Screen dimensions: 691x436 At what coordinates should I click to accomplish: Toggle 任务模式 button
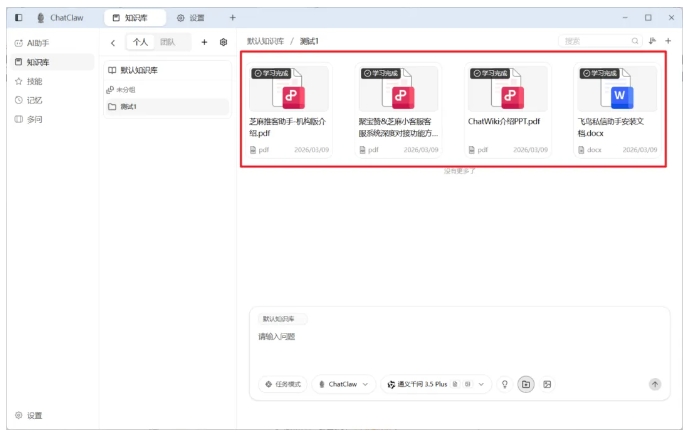coord(282,384)
